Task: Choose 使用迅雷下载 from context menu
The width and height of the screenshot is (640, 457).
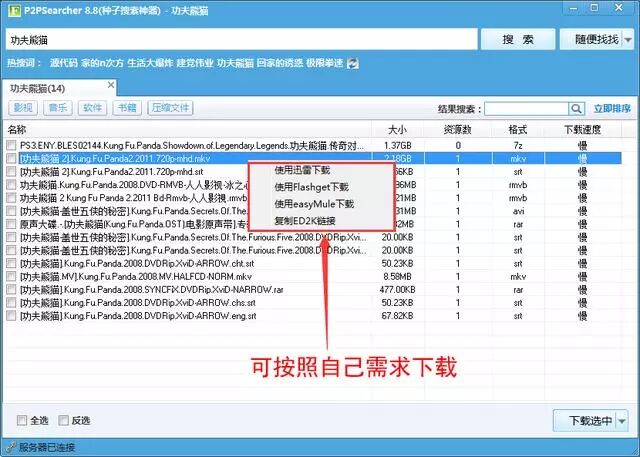Action: [x=302, y=170]
